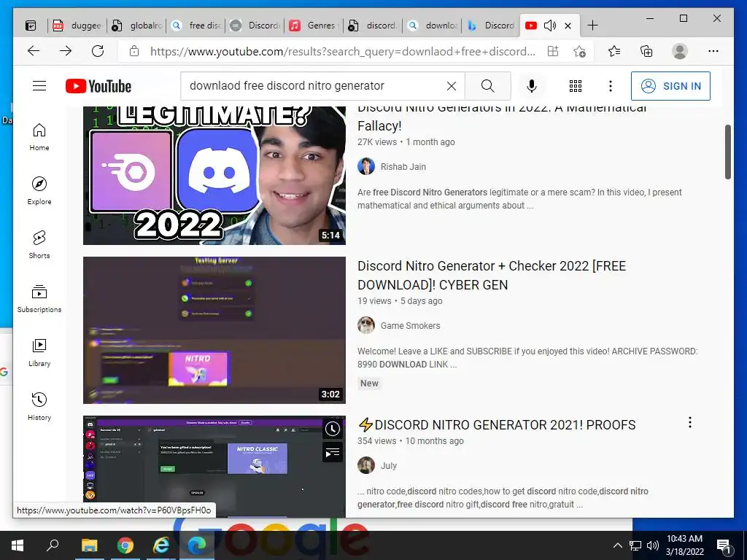Image resolution: width=747 pixels, height=560 pixels.
Task: Close the YouTube tab
Action: click(x=568, y=26)
